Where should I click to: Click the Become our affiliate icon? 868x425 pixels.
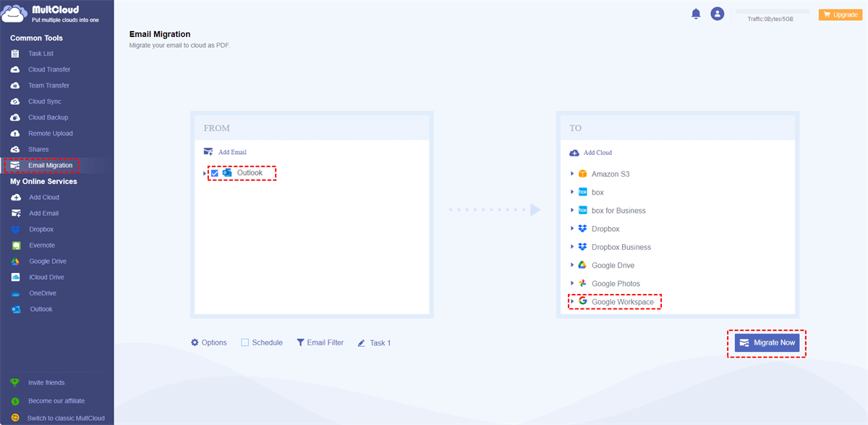coord(15,400)
